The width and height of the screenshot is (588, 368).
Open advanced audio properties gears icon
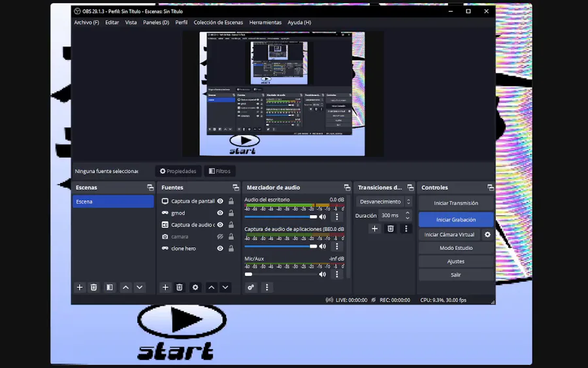click(x=251, y=288)
